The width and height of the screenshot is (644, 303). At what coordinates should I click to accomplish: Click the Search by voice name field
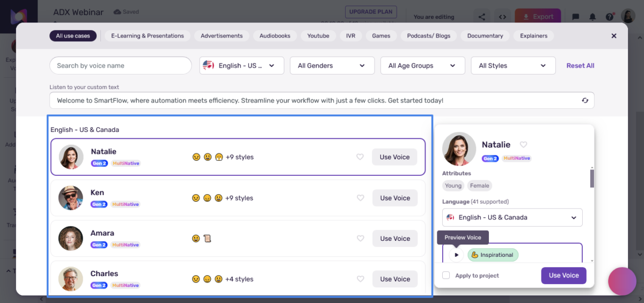tap(121, 65)
